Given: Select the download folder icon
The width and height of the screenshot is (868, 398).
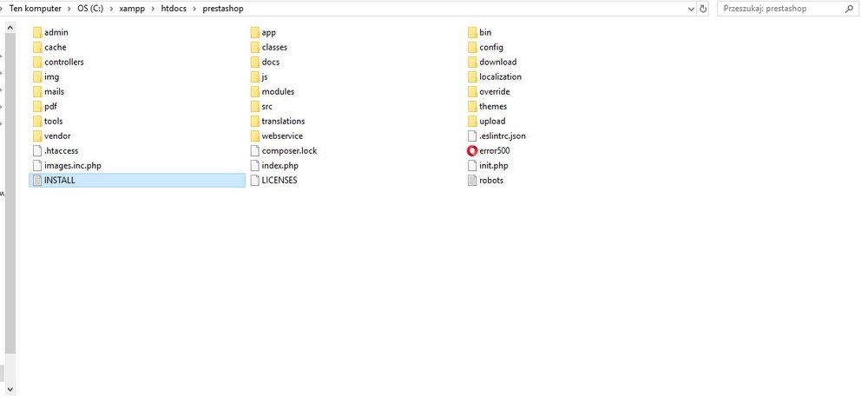Looking at the screenshot, I should pos(472,62).
